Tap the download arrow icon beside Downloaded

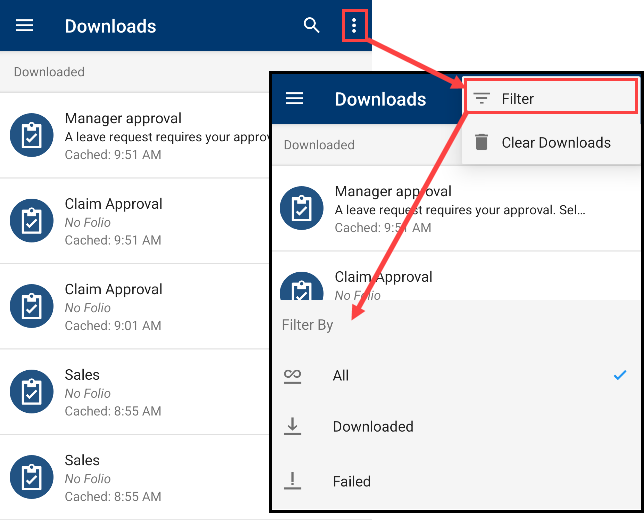[x=292, y=426]
